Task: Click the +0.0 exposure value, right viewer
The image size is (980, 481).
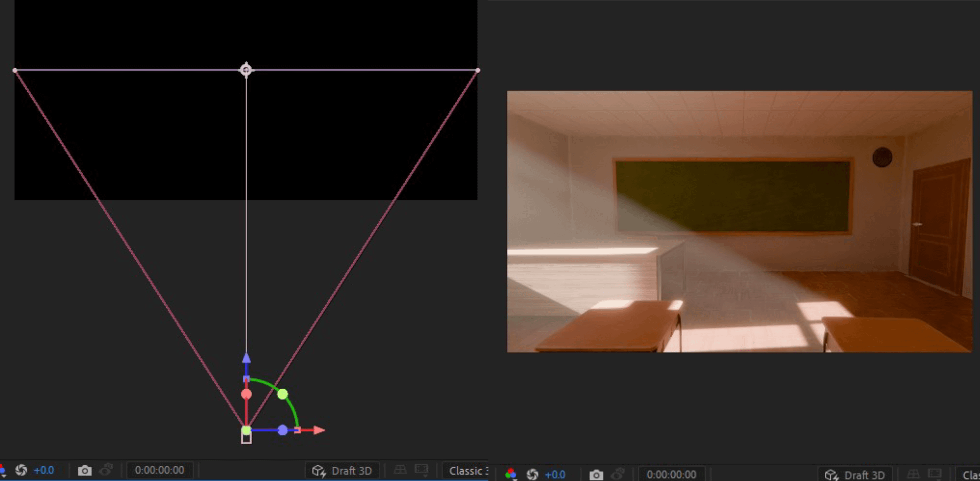Action: point(555,475)
